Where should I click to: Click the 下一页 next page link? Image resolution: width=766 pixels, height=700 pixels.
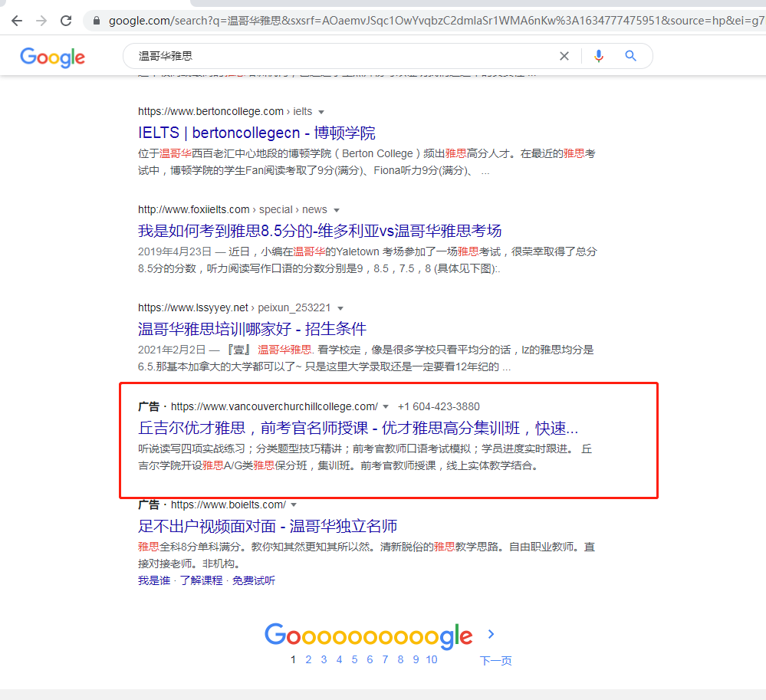495,660
